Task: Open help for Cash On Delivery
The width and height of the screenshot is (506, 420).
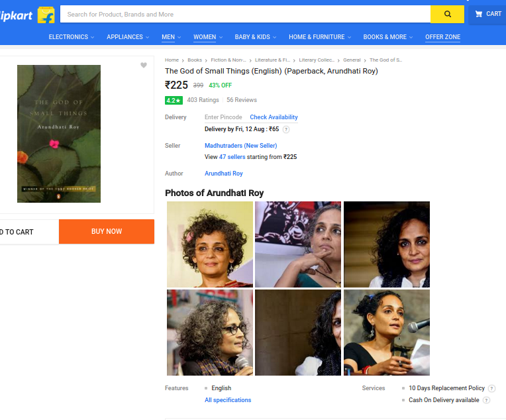Action: [x=486, y=400]
